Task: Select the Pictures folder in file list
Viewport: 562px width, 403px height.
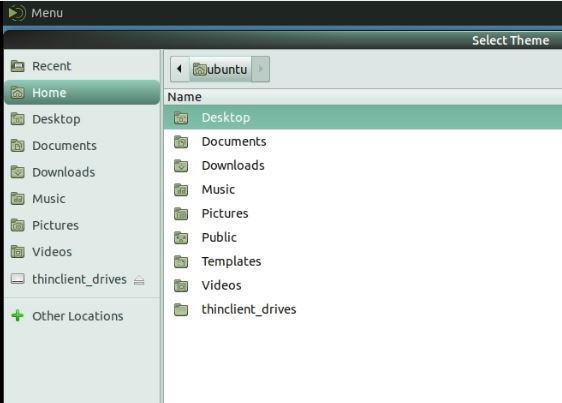Action: tap(363, 213)
